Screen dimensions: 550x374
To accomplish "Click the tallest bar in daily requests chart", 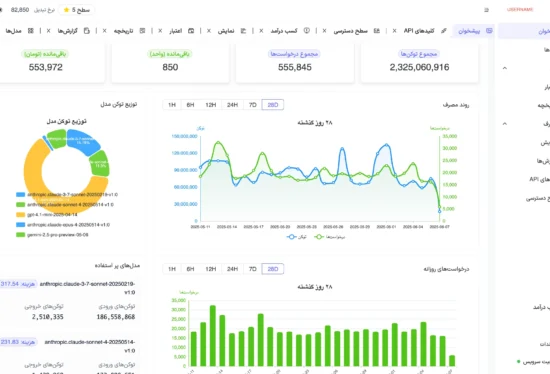I will pos(213,336).
